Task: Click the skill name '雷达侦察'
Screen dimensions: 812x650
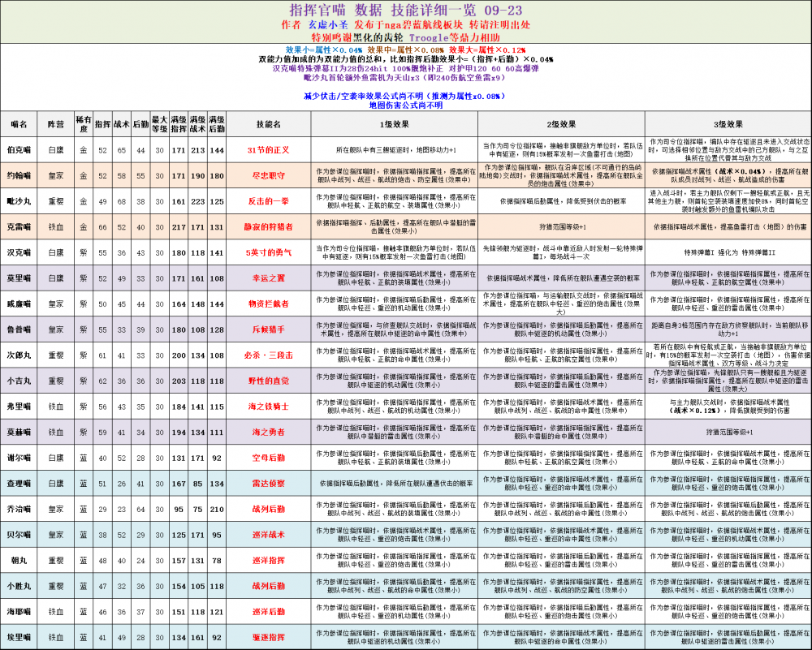Action: pyautogui.click(x=268, y=484)
